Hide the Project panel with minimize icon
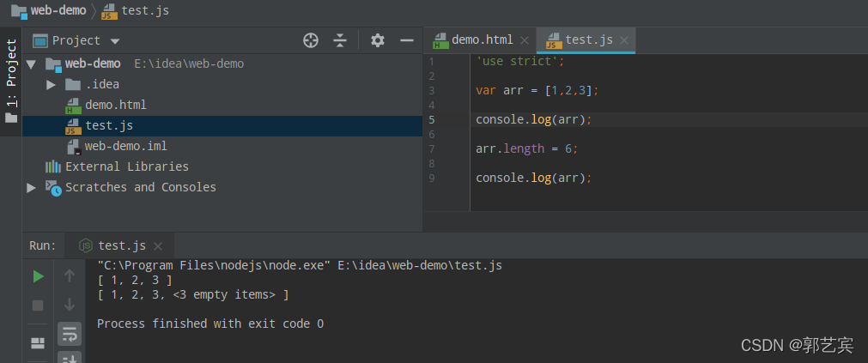868x363 pixels. click(x=407, y=40)
